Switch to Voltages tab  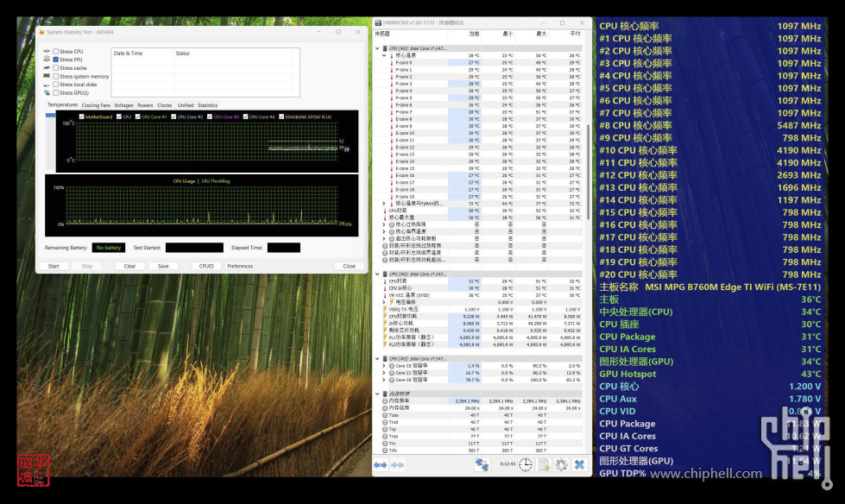(123, 105)
